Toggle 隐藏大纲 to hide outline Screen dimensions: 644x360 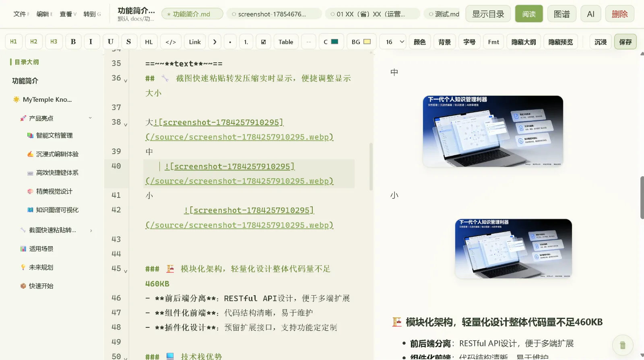524,42
